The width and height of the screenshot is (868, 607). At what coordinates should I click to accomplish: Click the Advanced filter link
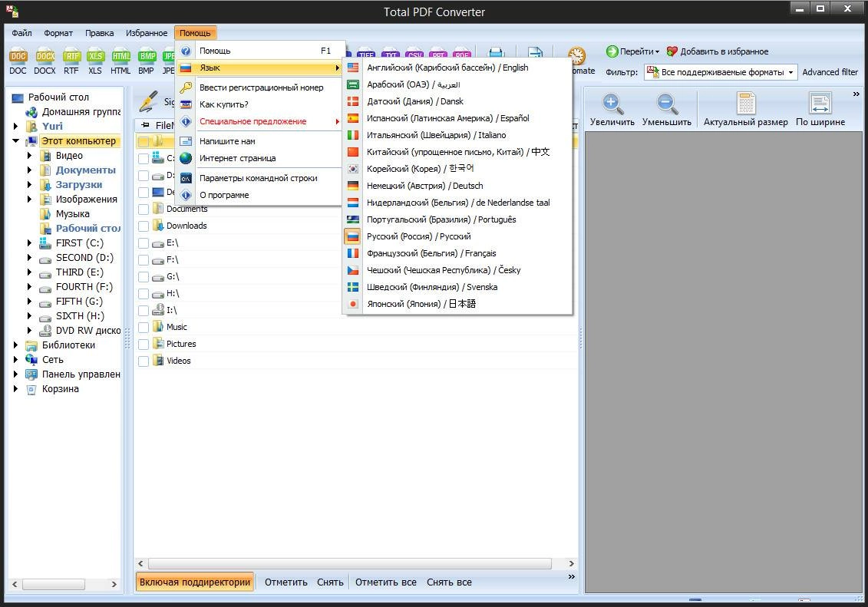click(x=830, y=72)
